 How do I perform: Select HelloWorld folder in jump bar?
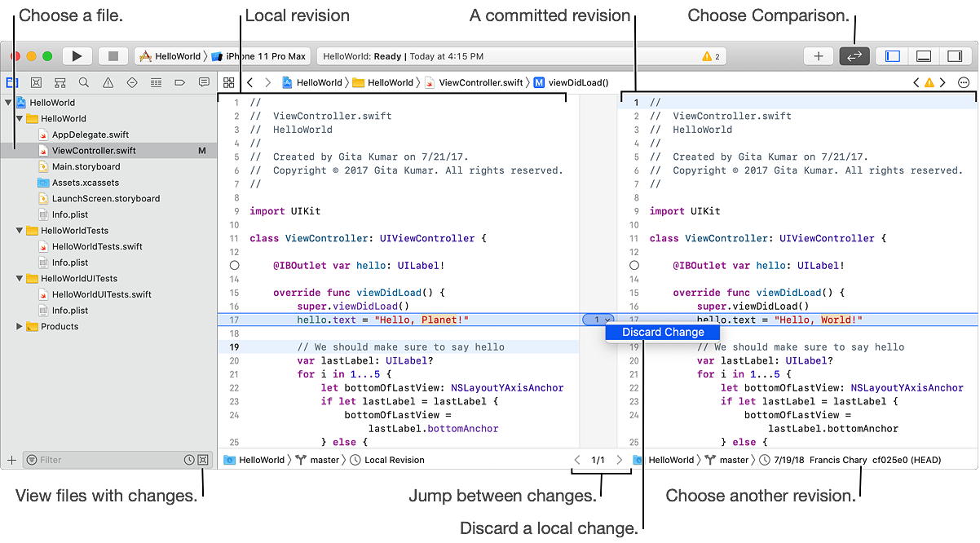(383, 82)
